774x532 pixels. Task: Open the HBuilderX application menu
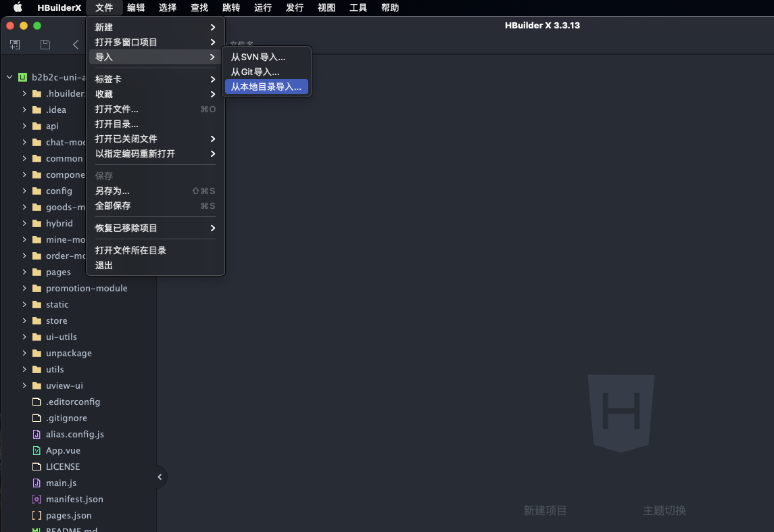click(59, 7)
